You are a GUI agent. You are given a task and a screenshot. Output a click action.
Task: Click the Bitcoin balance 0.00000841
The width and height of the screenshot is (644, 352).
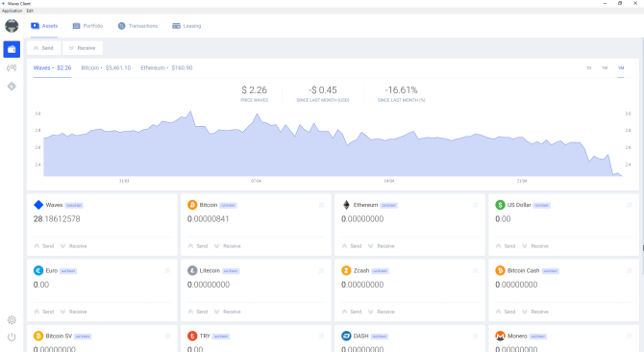(208, 219)
